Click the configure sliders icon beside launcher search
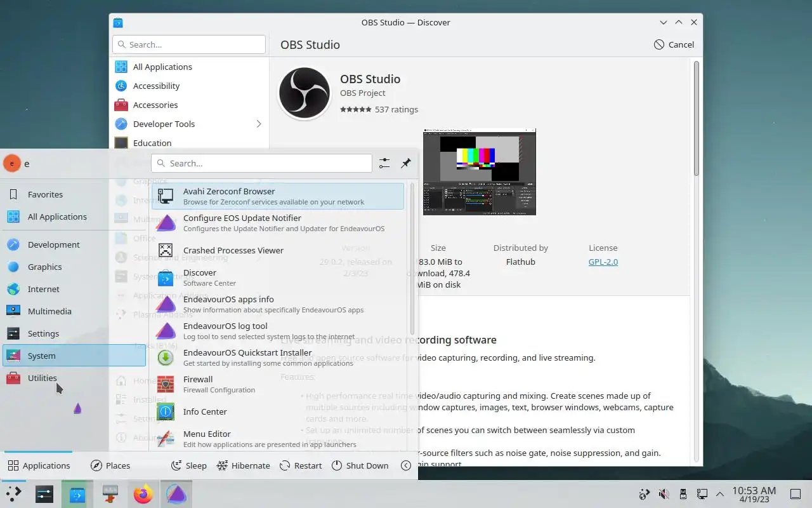 (x=384, y=163)
